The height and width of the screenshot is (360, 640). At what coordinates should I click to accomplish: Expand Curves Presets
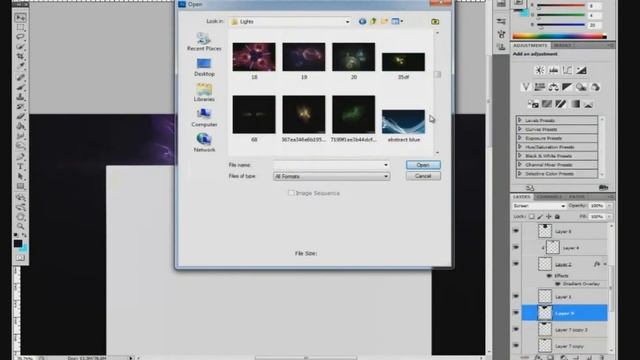[x=520, y=129]
